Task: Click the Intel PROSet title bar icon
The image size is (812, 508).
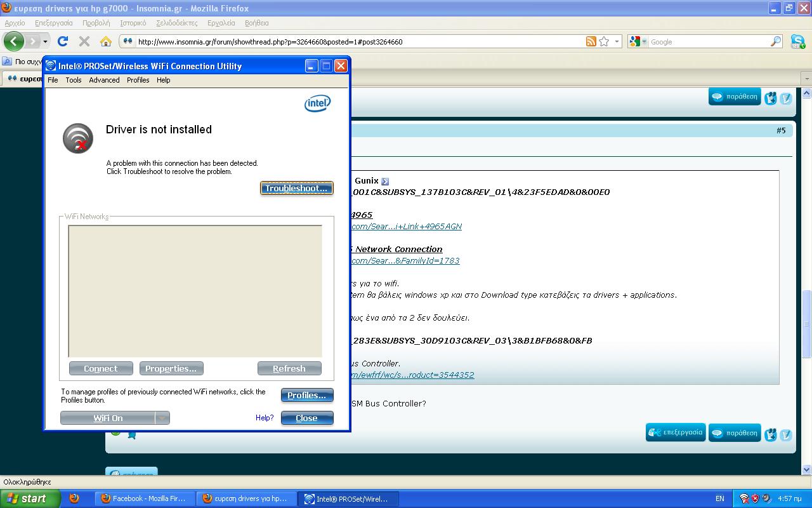Action: pos(51,66)
